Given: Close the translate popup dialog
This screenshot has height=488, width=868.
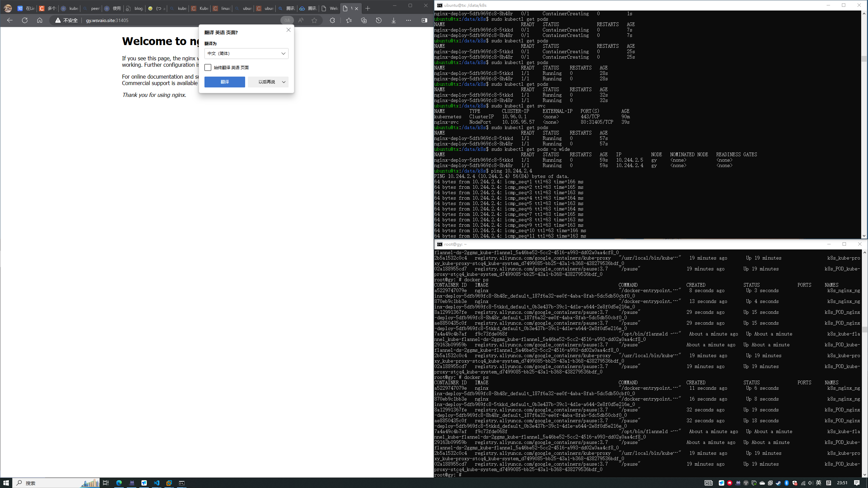Looking at the screenshot, I should pos(289,30).
